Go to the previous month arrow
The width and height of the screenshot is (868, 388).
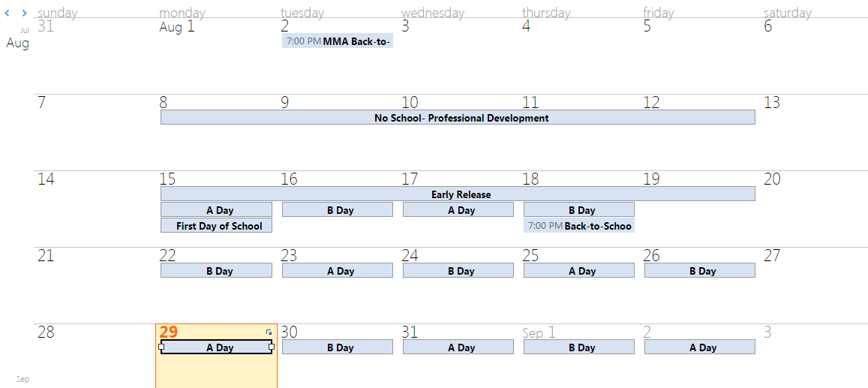(8, 13)
